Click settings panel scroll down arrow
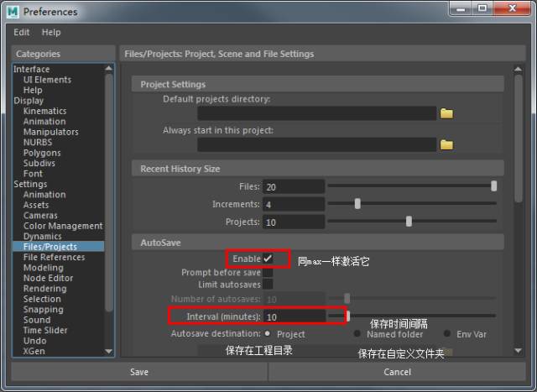 pyautogui.click(x=519, y=351)
